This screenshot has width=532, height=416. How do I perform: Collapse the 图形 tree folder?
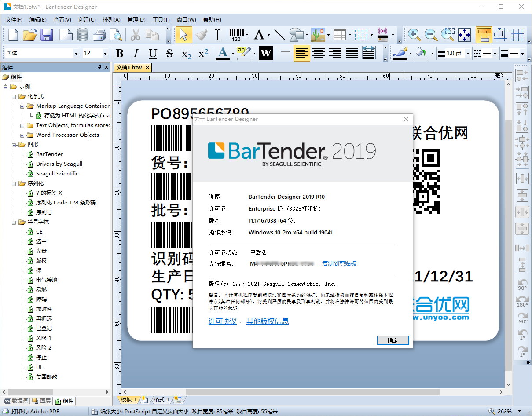pyautogui.click(x=14, y=145)
